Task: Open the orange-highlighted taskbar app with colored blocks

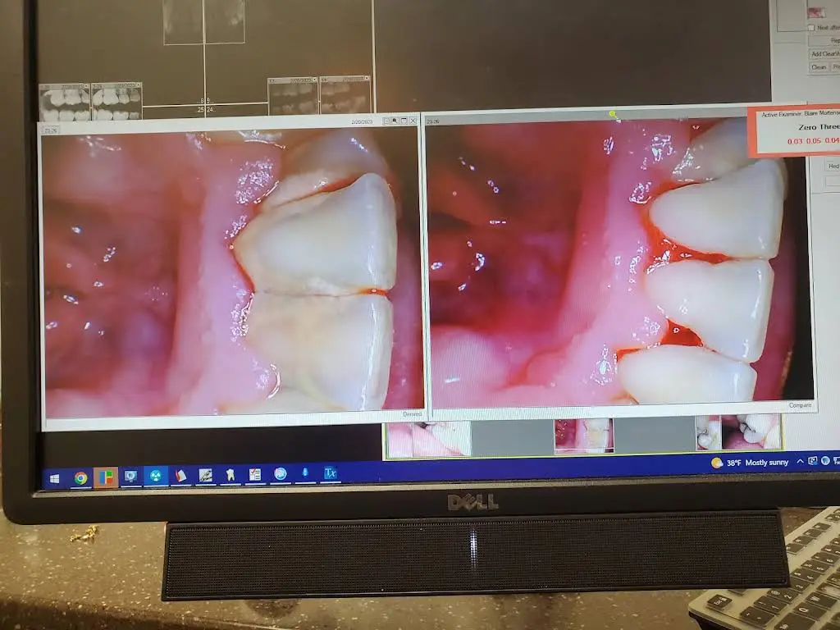Action: pos(106,478)
